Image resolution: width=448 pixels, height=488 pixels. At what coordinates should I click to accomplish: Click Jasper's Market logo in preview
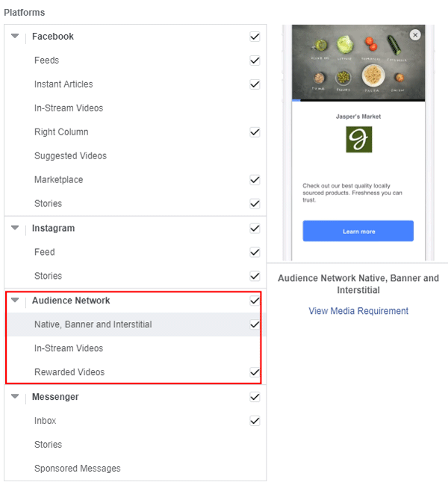point(358,140)
